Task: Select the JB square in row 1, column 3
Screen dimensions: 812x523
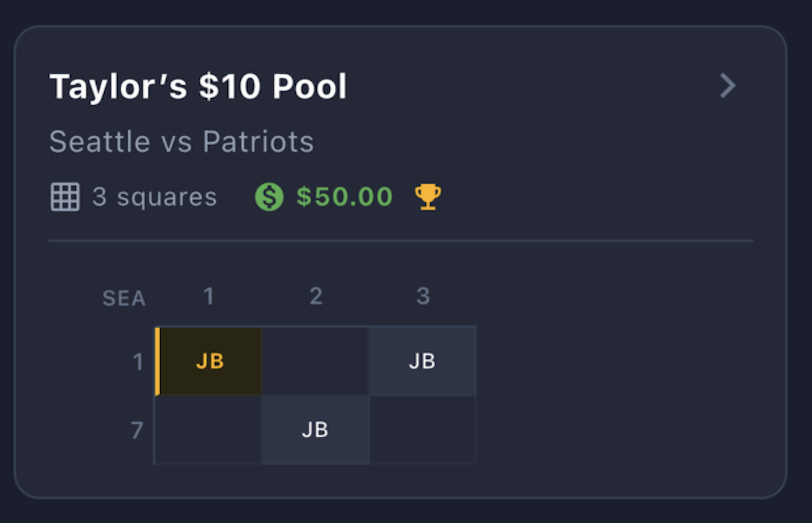Action: (422, 361)
